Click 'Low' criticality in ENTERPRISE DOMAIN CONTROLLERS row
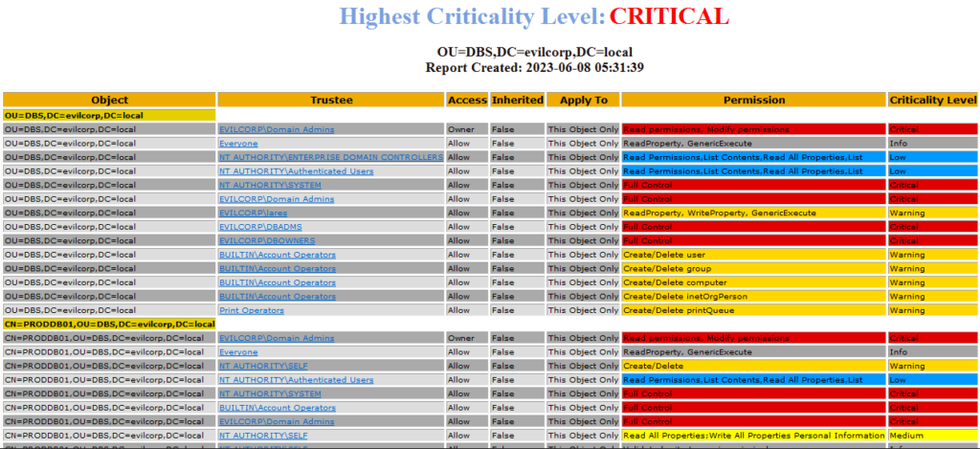The width and height of the screenshot is (980, 449). coord(933,157)
